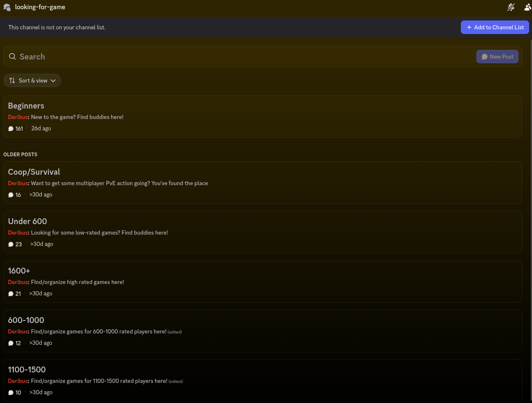Click the Sort & view chevron arrow
The width and height of the screenshot is (532, 403).
tap(53, 81)
